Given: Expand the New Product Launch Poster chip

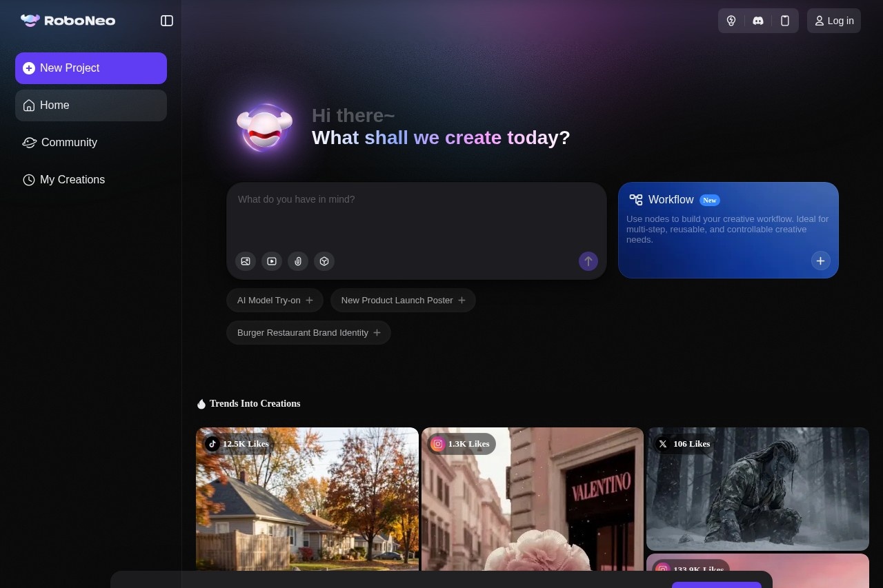Looking at the screenshot, I should [x=403, y=301].
